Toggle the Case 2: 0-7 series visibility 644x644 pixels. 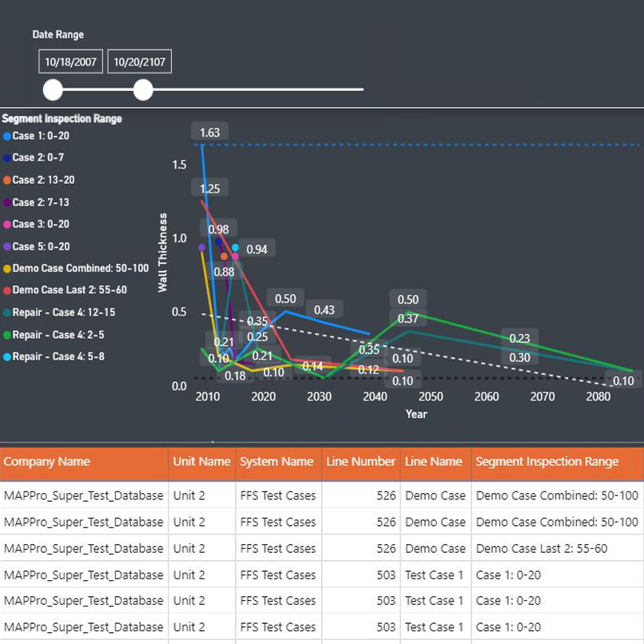(8, 158)
